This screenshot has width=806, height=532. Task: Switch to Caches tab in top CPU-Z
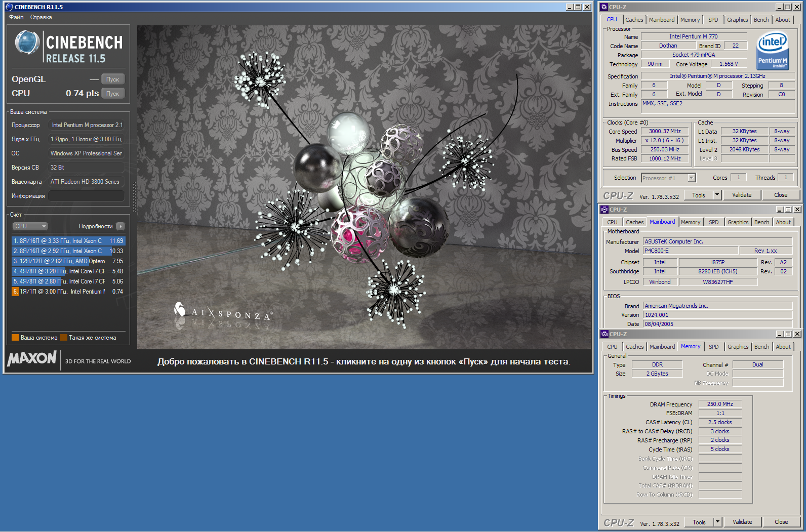(x=634, y=20)
